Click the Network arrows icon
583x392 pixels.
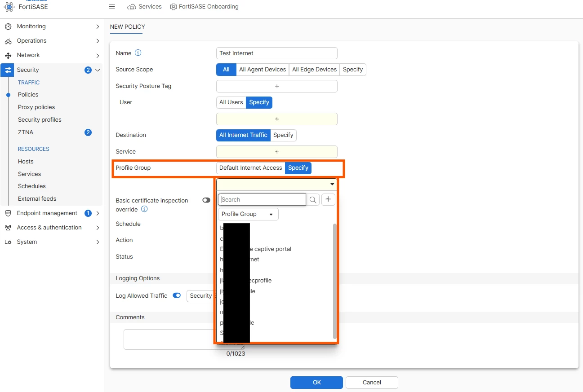pyautogui.click(x=8, y=55)
